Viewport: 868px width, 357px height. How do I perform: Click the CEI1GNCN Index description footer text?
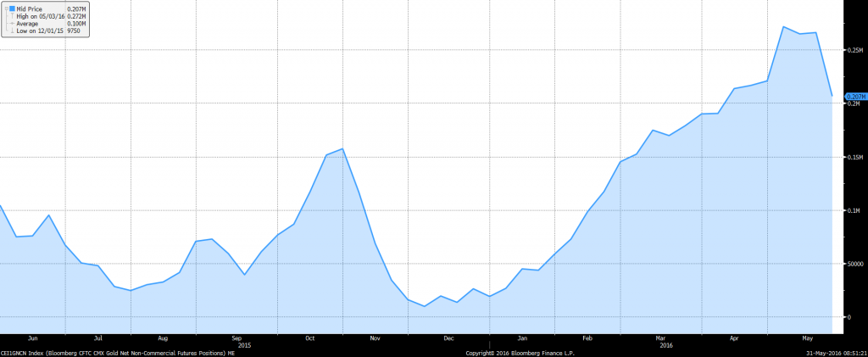[x=117, y=353]
